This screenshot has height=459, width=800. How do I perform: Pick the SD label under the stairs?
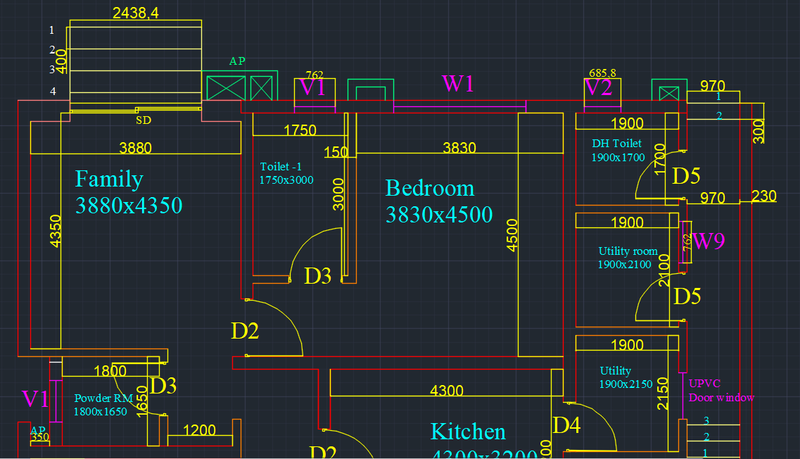pyautogui.click(x=143, y=120)
